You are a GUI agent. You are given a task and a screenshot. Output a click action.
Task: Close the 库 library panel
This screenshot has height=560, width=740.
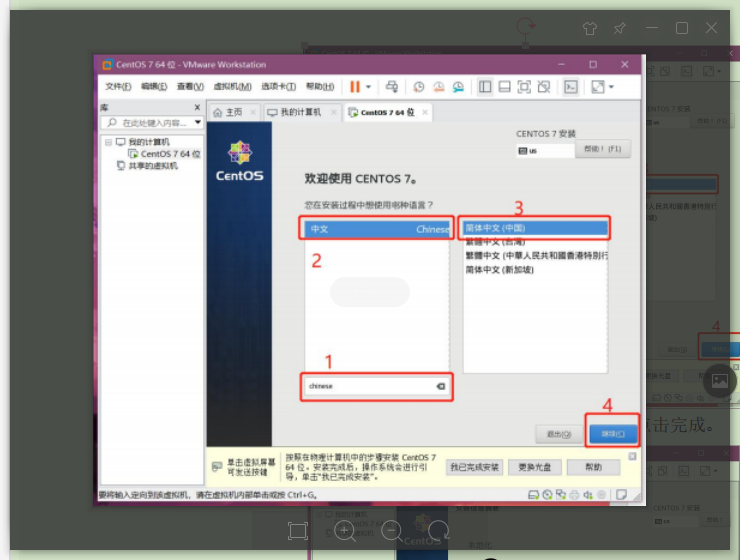[197, 108]
